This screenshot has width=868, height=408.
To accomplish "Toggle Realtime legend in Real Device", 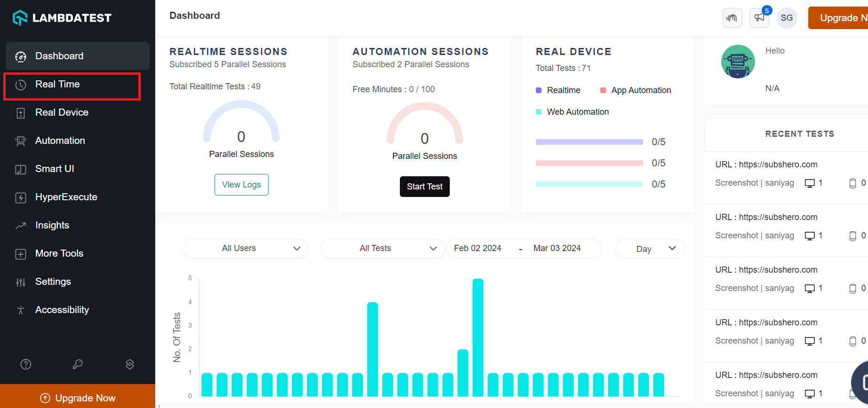I will coord(558,90).
